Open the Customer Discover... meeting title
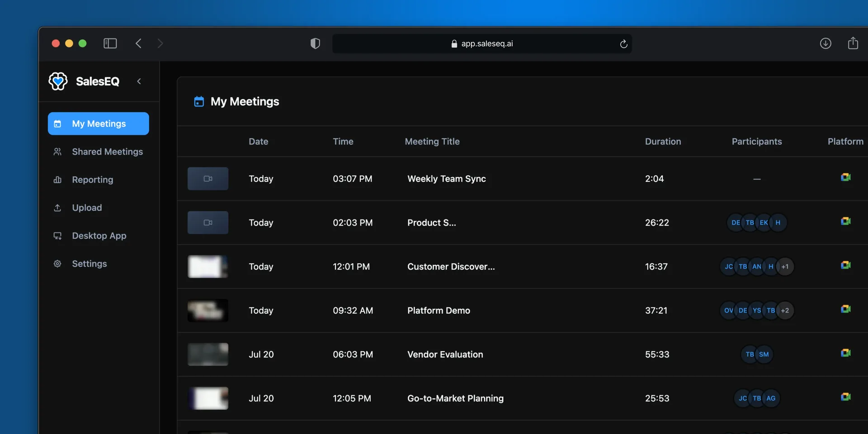The height and width of the screenshot is (434, 868). tap(451, 266)
